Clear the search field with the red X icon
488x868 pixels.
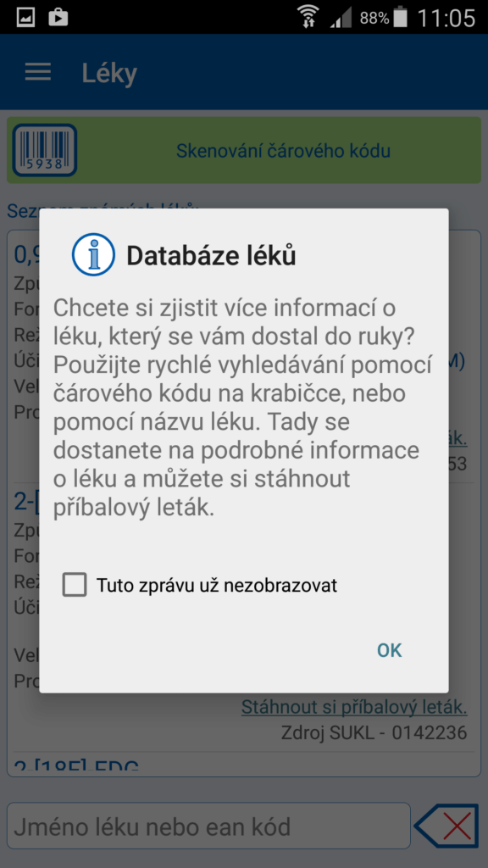pos(446,826)
